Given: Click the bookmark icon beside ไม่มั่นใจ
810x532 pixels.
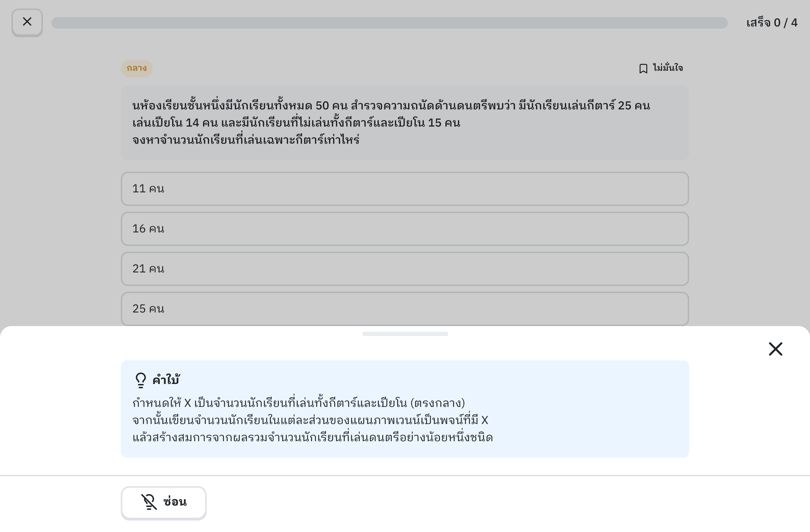Looking at the screenshot, I should (x=643, y=69).
